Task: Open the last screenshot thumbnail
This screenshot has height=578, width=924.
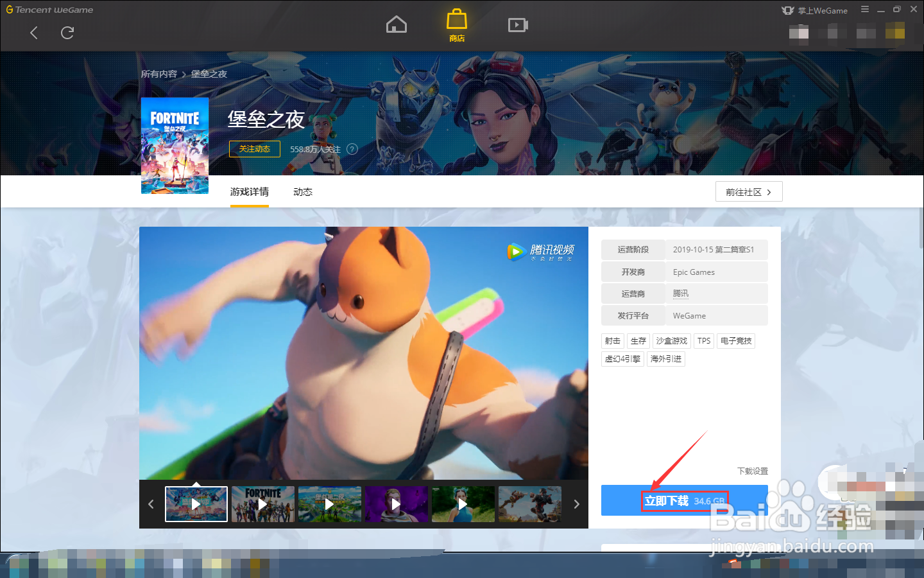Action: pyautogui.click(x=530, y=504)
